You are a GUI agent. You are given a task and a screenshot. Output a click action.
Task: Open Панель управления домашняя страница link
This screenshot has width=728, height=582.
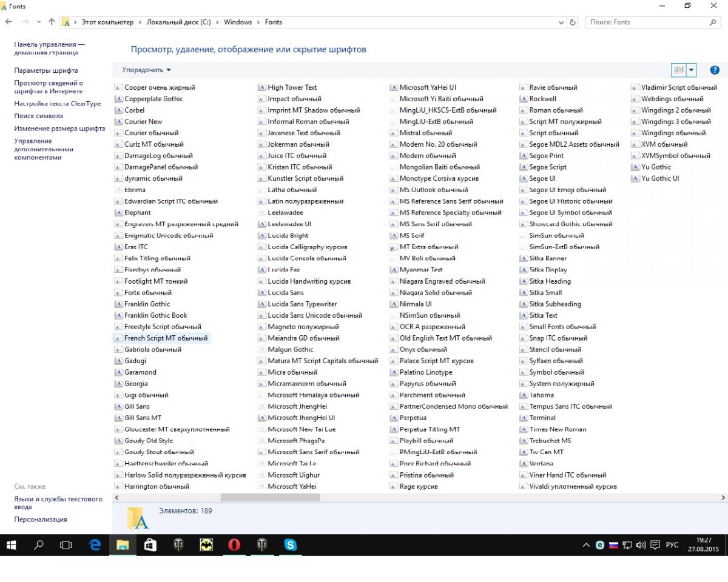point(50,48)
